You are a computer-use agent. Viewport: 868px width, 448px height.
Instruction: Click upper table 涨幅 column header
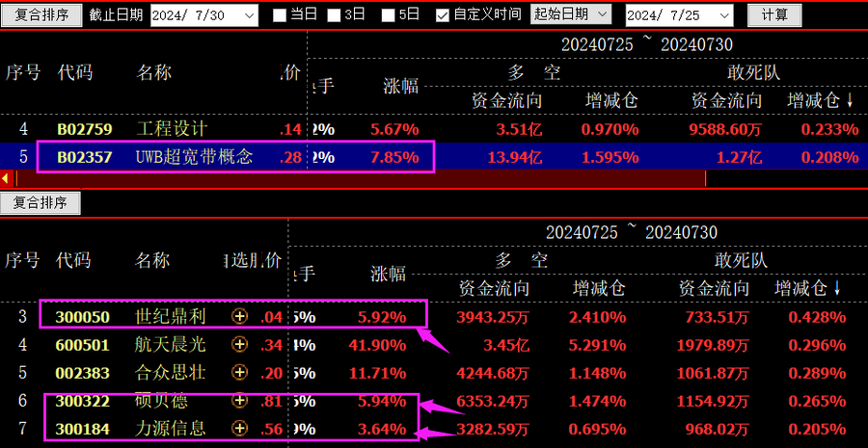(x=401, y=86)
